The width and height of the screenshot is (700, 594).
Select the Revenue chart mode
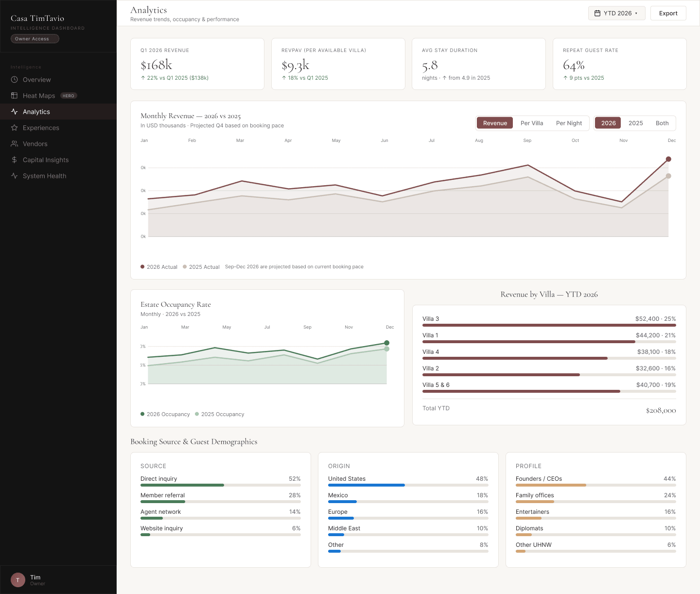point(495,123)
